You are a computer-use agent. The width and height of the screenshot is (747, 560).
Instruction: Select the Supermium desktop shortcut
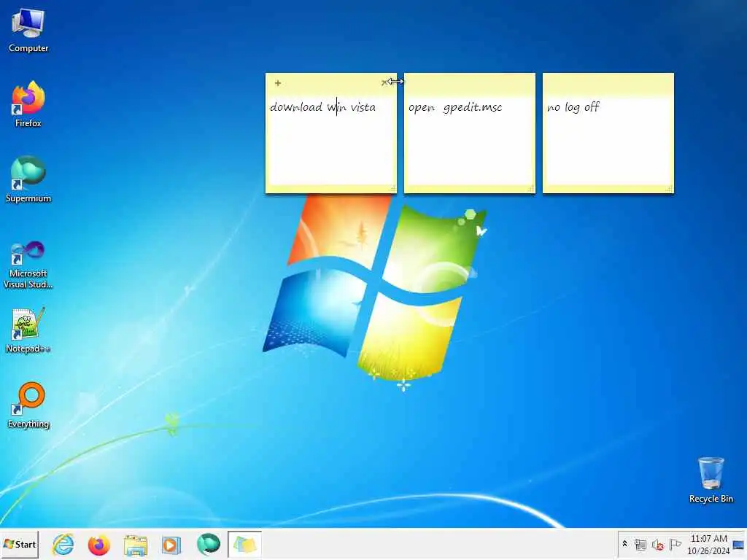point(28,179)
